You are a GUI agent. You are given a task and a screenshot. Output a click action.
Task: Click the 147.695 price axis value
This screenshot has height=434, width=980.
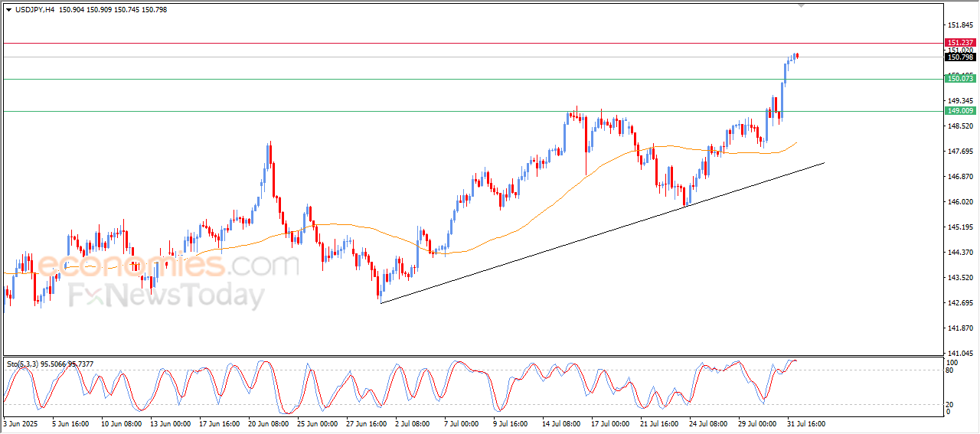961,151
